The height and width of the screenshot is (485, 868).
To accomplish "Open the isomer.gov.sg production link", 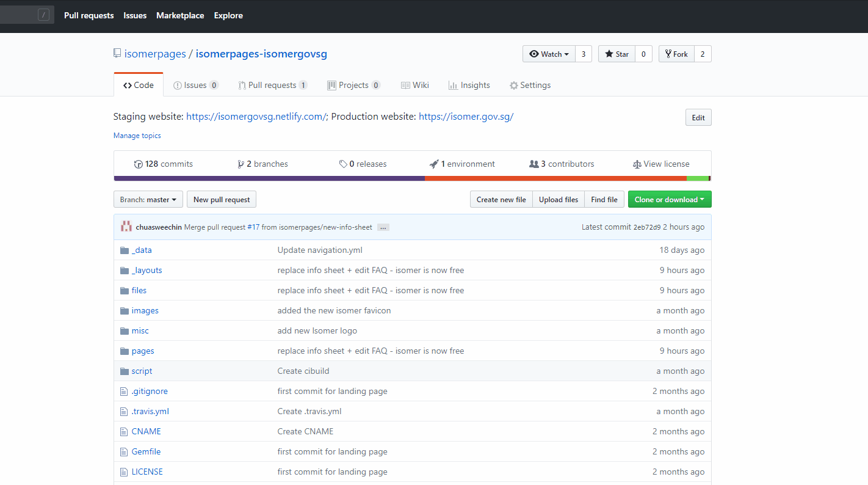I will pos(466,117).
